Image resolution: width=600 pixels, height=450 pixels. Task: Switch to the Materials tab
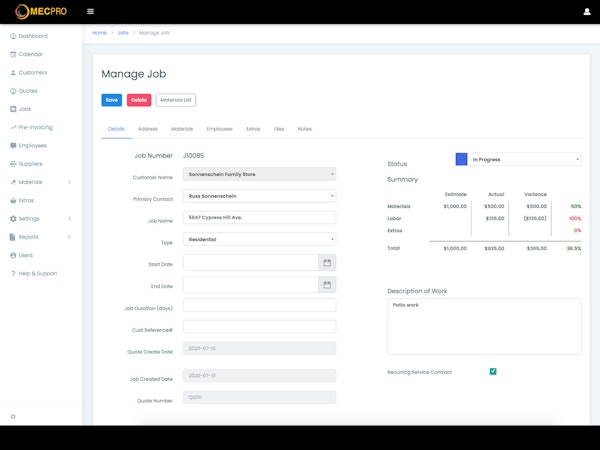click(x=182, y=129)
